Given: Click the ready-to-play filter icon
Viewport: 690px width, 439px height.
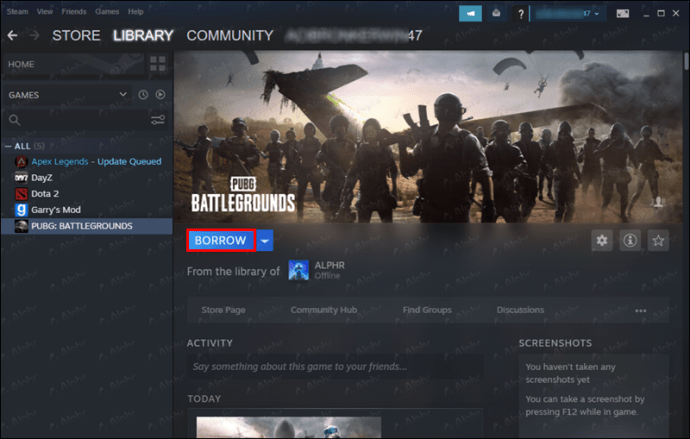Looking at the screenshot, I should pyautogui.click(x=161, y=95).
